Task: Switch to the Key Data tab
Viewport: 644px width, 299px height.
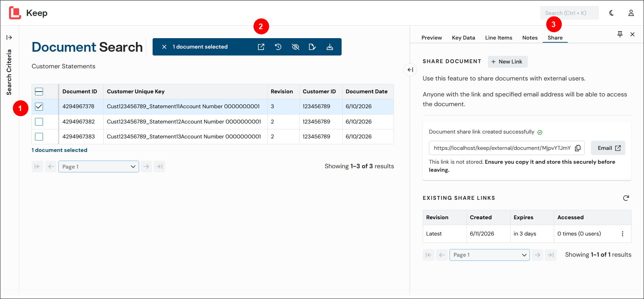Action: click(463, 37)
